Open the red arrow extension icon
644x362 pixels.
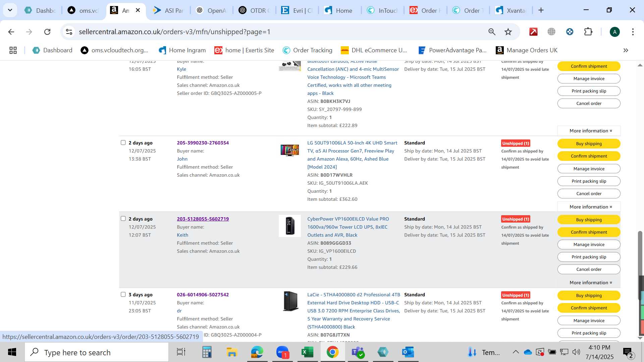pyautogui.click(x=533, y=32)
